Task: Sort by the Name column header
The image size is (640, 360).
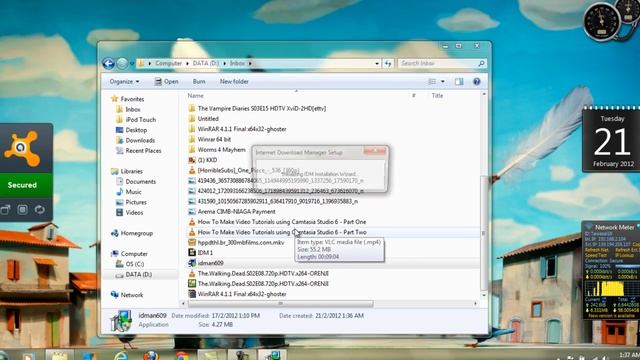Action: point(196,96)
